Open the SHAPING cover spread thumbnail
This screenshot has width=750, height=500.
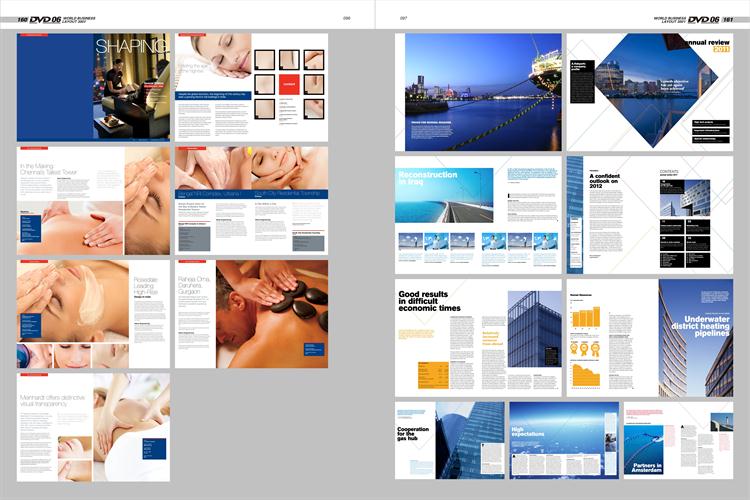[94, 87]
